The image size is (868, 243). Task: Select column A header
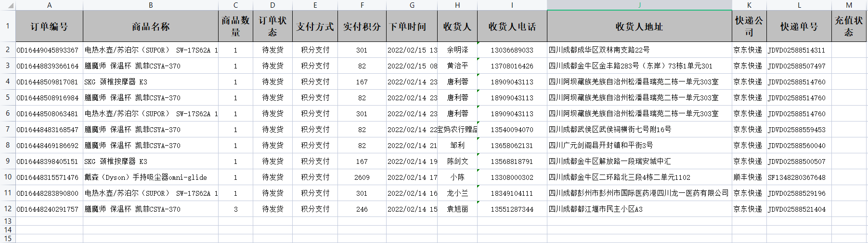(49, 5)
